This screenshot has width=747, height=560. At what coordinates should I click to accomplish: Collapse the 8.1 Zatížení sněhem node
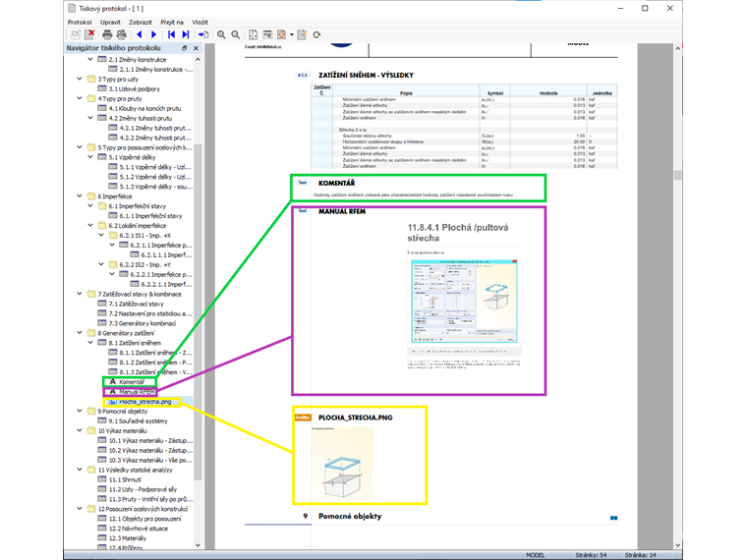click(90, 342)
